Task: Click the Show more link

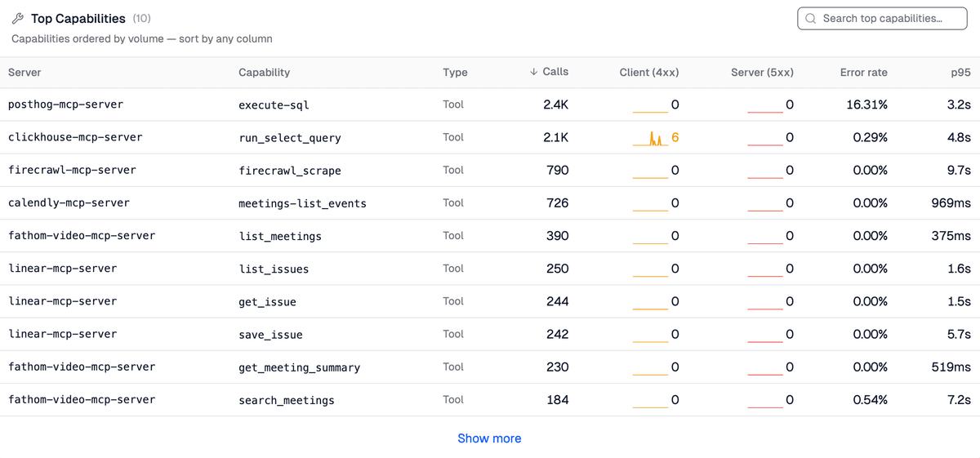Action: 489,438
